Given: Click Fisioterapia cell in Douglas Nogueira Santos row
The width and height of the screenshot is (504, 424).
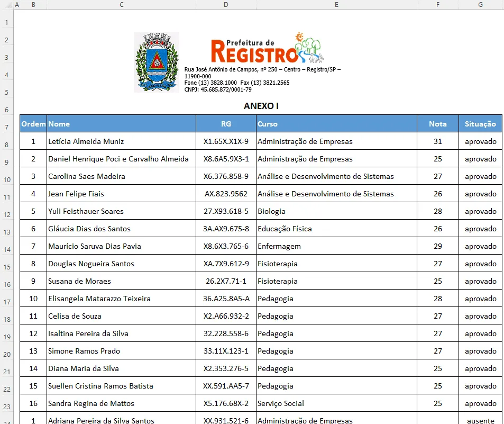Looking at the screenshot, I should 336,264.
